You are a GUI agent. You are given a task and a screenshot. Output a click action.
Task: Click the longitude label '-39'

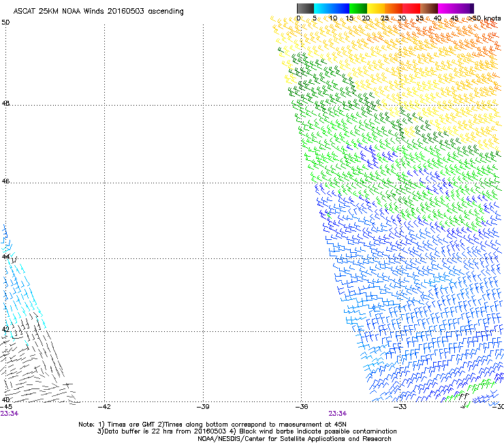pos(203,407)
